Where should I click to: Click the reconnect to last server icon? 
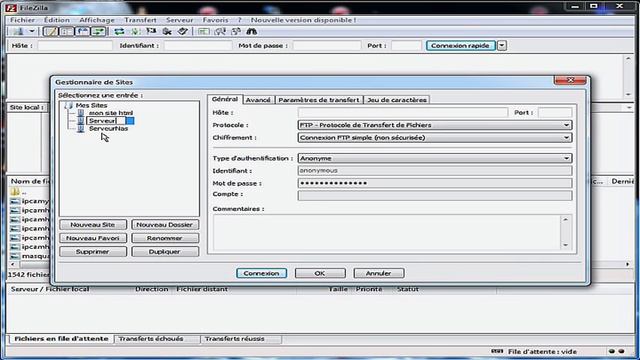[182, 31]
